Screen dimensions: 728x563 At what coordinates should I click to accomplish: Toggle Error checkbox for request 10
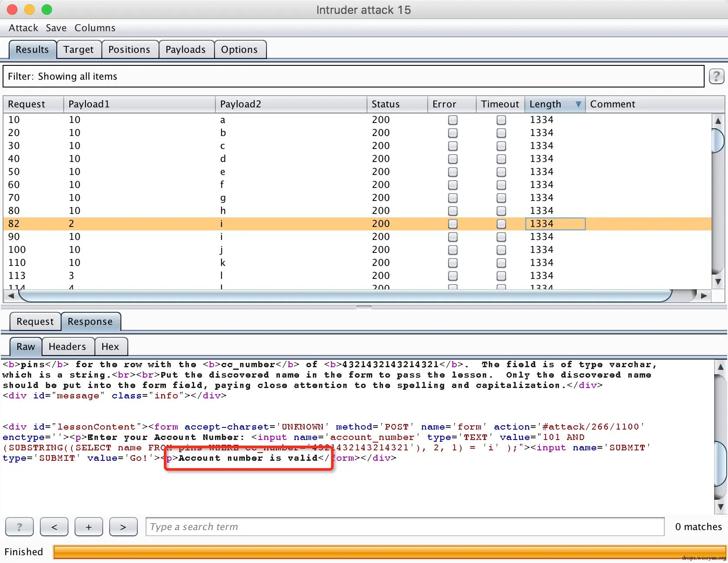point(453,120)
